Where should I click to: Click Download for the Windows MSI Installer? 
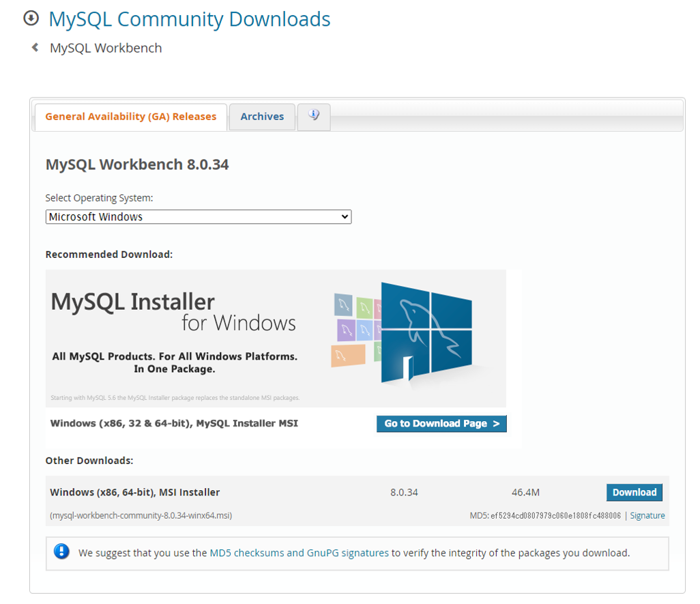tap(634, 492)
